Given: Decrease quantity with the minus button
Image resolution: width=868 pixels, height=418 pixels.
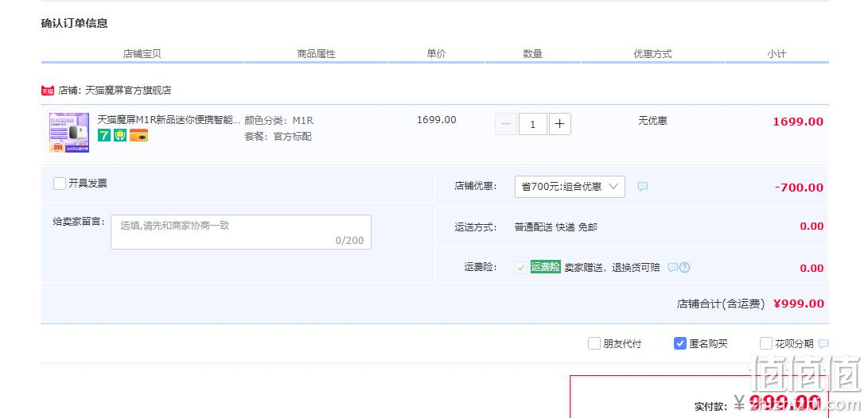Looking at the screenshot, I should 505,124.
